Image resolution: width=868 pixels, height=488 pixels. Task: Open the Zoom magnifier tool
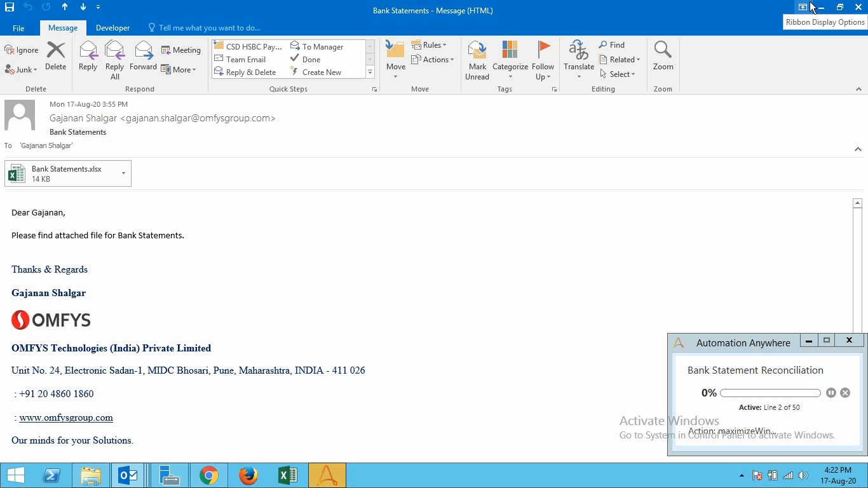click(x=663, y=56)
